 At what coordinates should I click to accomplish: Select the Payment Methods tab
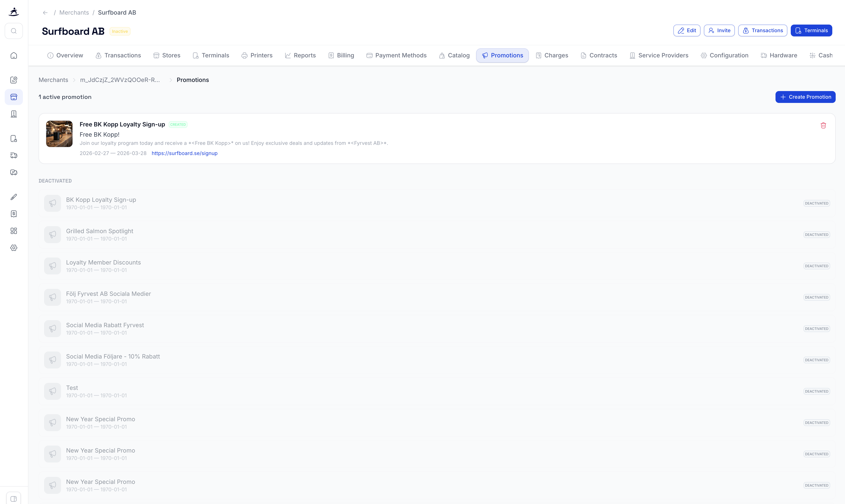point(396,55)
